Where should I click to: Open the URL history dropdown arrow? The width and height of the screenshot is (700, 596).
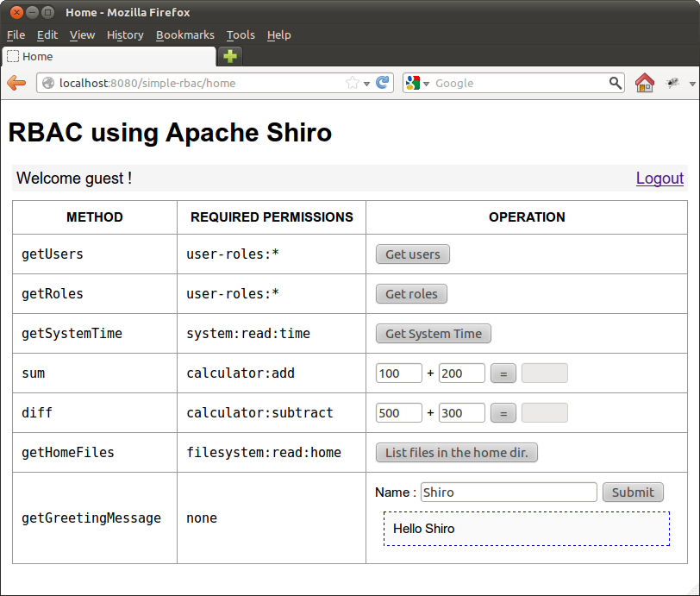point(367,84)
